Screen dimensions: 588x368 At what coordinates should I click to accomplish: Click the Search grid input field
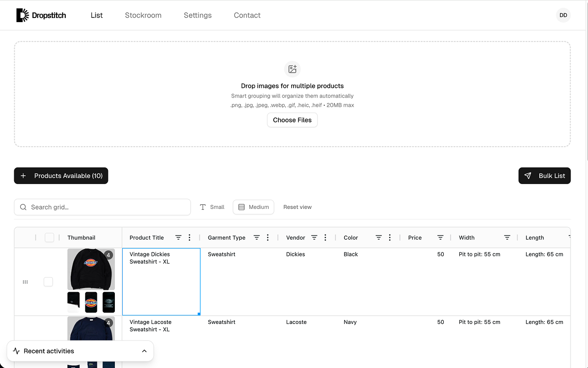pyautogui.click(x=102, y=207)
